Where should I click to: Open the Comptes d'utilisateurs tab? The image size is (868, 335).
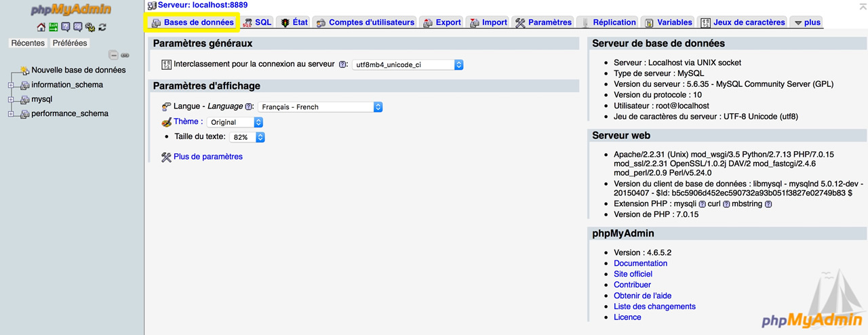tap(365, 22)
